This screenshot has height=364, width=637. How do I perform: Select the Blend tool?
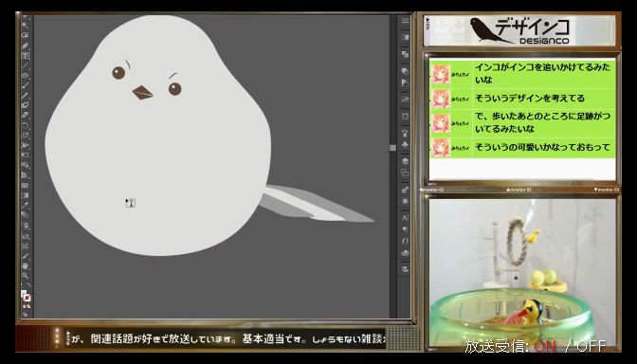pos(26,214)
